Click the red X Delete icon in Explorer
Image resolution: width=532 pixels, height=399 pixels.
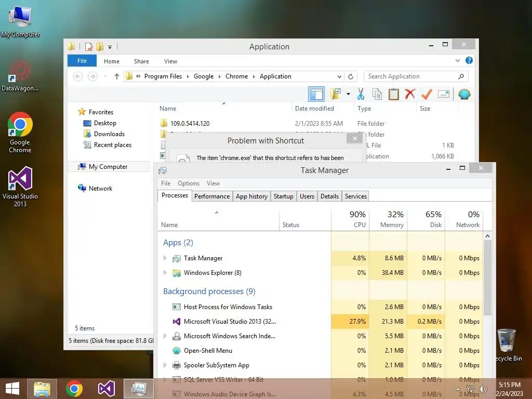[410, 94]
